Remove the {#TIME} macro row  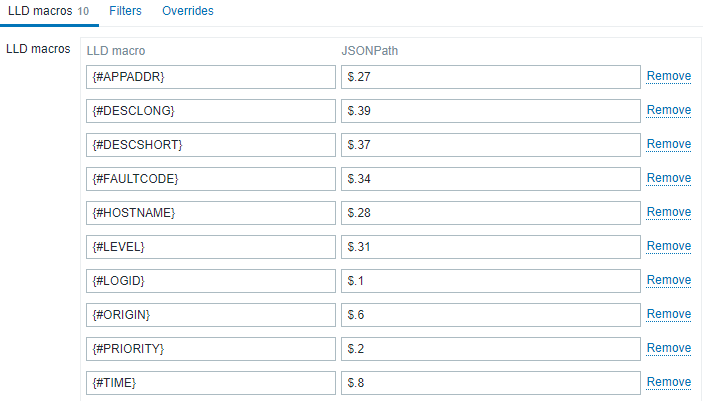click(668, 382)
